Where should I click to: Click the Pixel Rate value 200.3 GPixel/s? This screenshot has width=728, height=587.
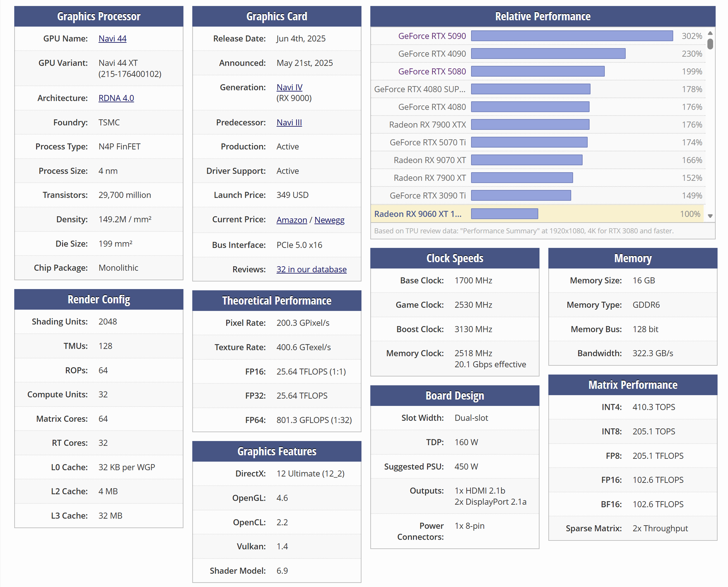303,323
